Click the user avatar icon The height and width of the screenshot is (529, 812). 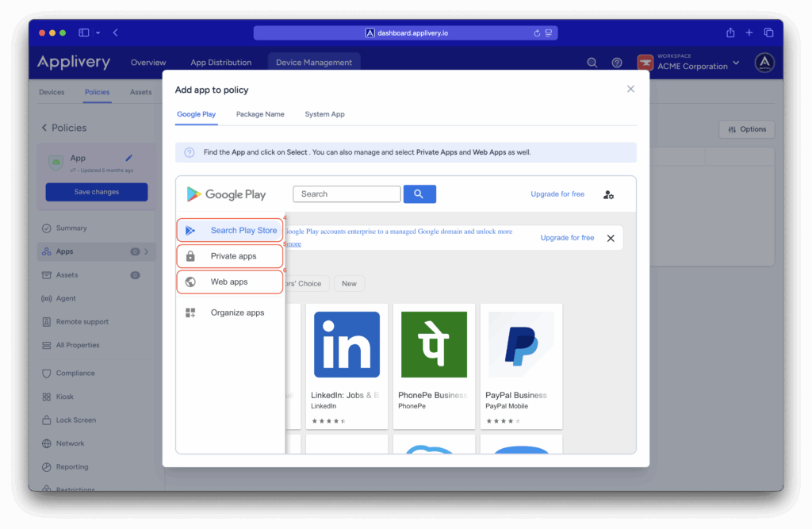point(764,63)
